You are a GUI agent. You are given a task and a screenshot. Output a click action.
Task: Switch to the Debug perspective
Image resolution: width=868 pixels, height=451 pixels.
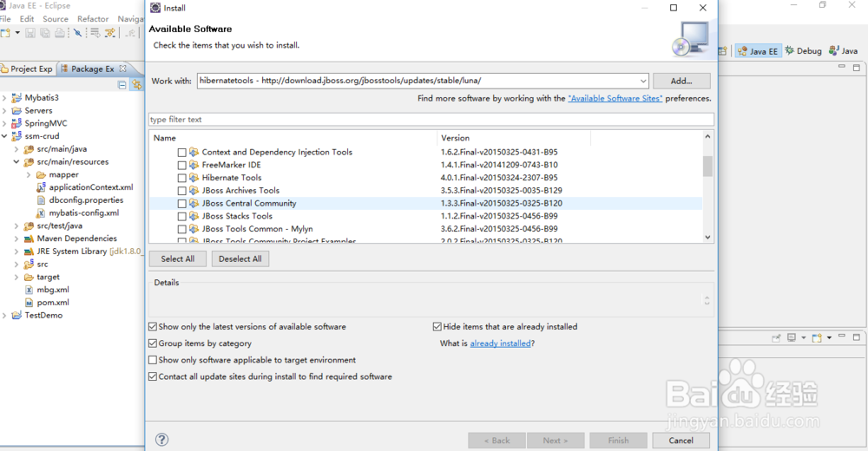803,51
